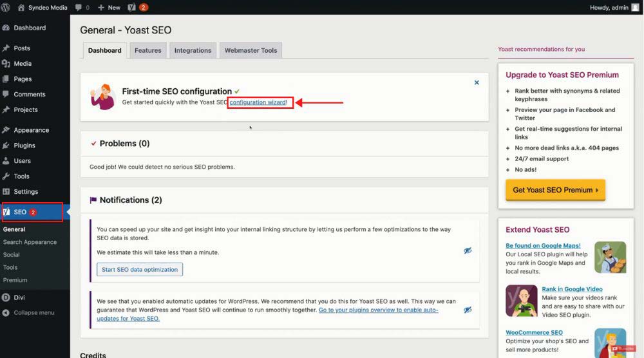644x358 pixels.
Task: Open the Howdy, admin account menu
Action: coord(609,7)
